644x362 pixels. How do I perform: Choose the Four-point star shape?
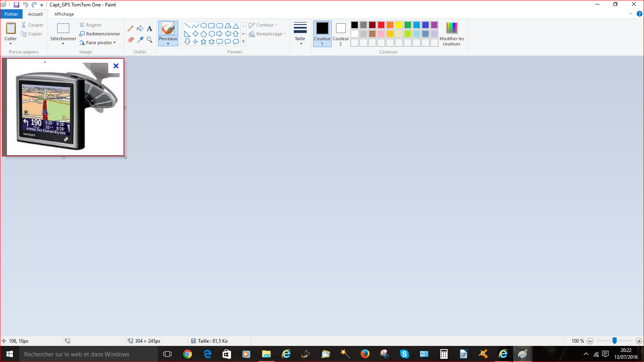[196, 42]
